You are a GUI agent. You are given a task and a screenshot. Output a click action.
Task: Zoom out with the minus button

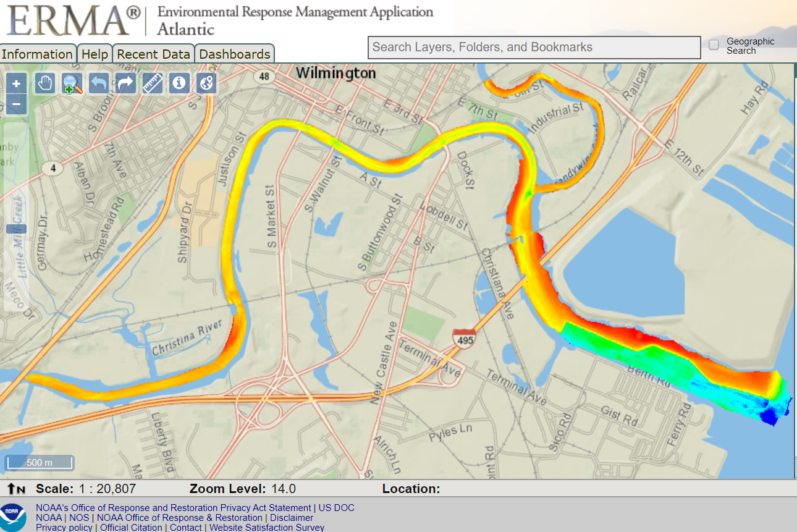click(16, 104)
